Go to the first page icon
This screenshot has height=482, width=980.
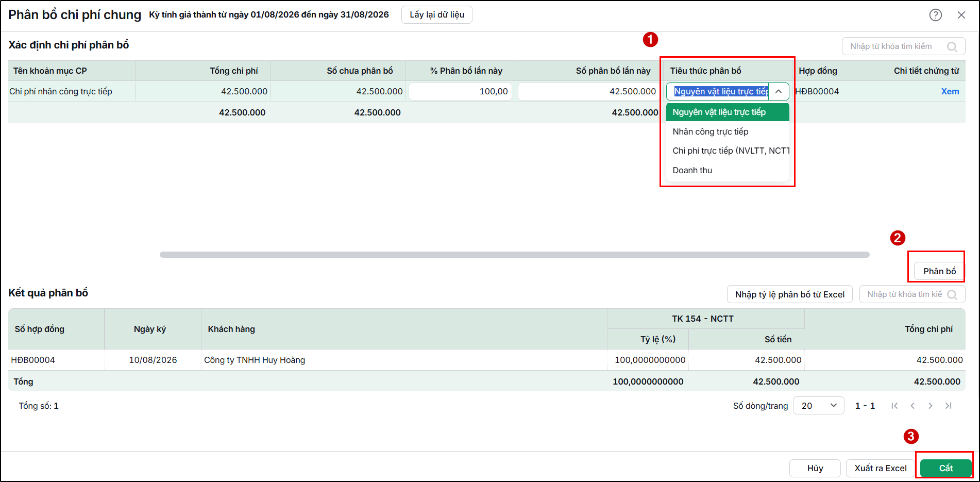[894, 406]
